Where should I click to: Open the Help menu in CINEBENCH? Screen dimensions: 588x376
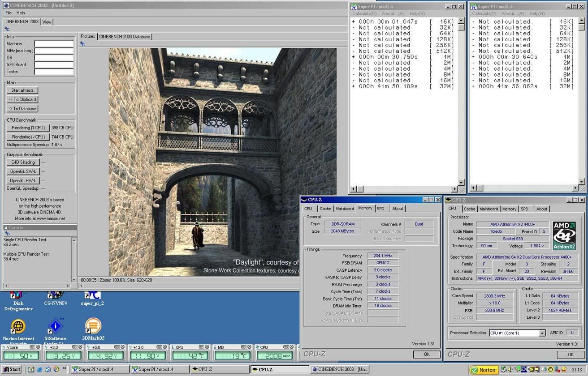(x=21, y=13)
